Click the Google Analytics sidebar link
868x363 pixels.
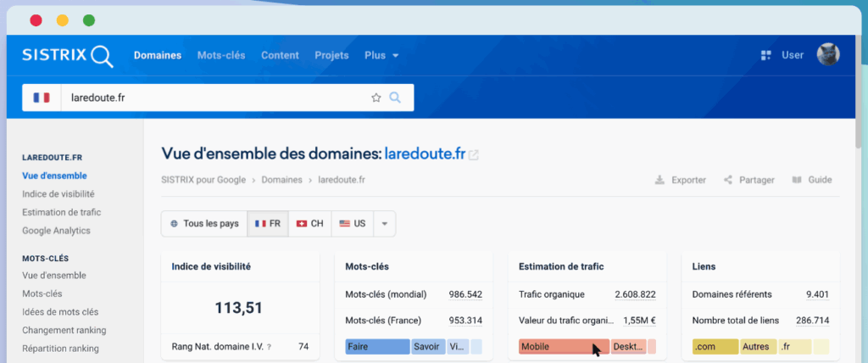(x=56, y=231)
